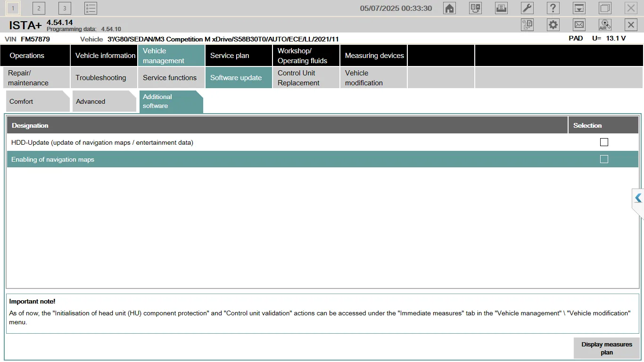The image size is (644, 362).
Task: Click Programming data 4.54.10 text
Action: 84,29
